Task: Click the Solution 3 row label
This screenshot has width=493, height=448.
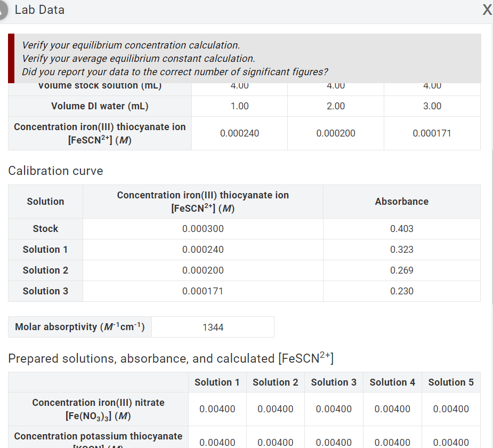Action: click(45, 291)
